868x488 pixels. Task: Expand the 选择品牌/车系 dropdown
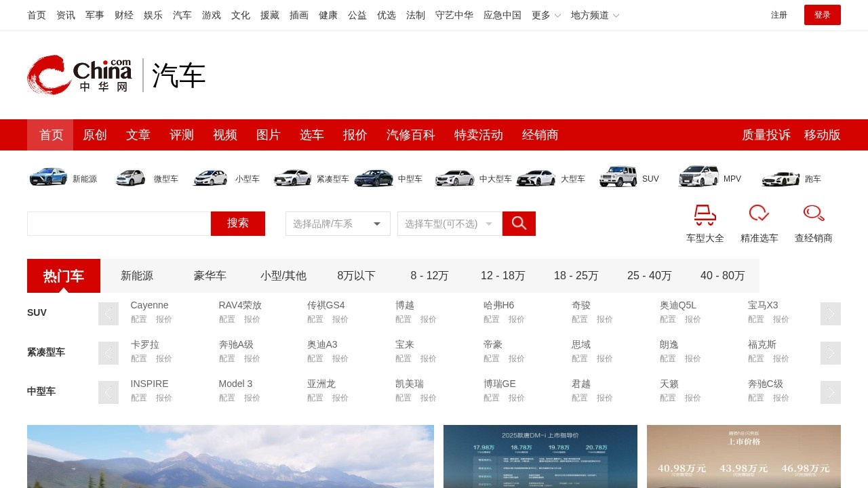click(x=338, y=224)
